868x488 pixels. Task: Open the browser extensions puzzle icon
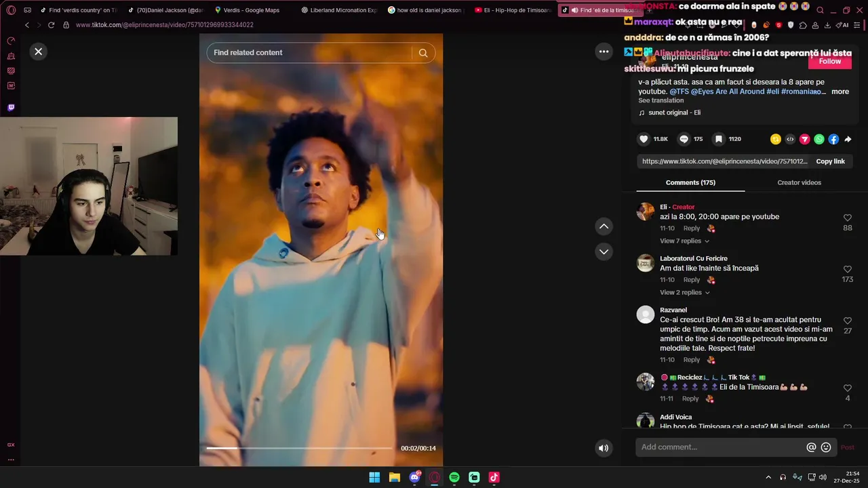coord(803,25)
